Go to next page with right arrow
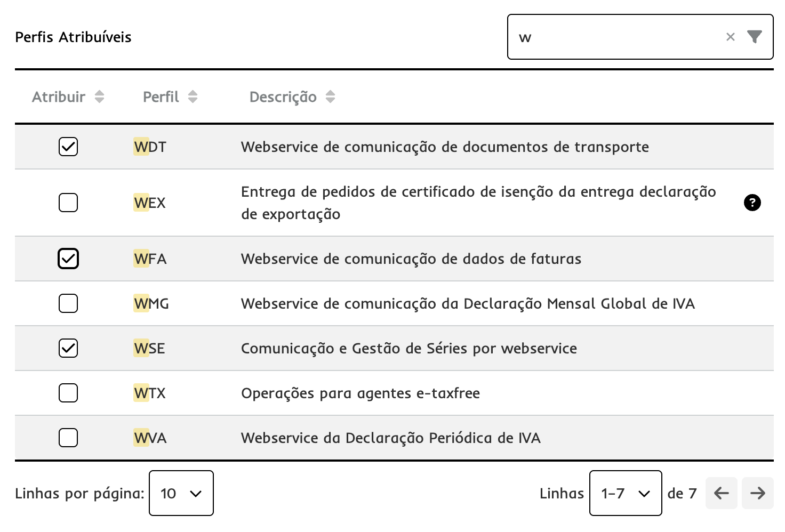This screenshot has height=532, width=785. [x=757, y=493]
